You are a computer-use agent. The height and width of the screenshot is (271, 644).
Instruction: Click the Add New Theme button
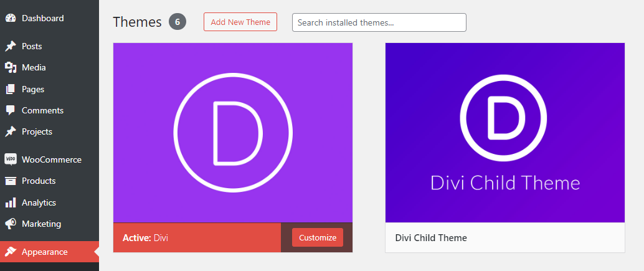coord(240,22)
